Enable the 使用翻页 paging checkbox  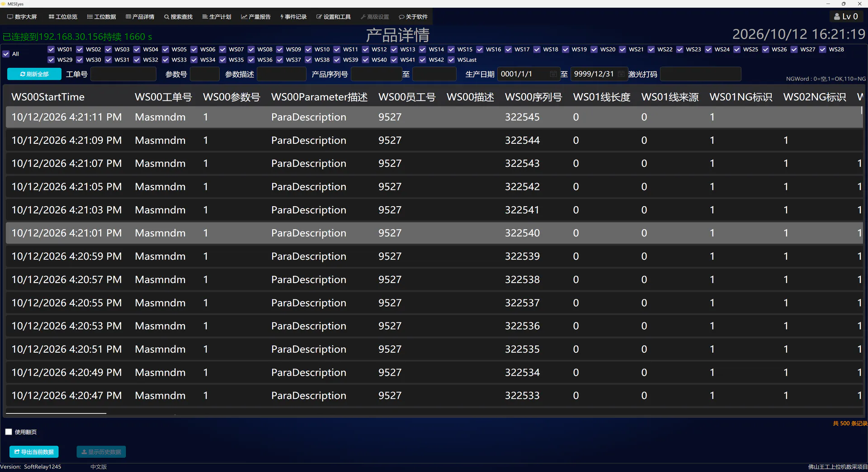click(9, 432)
